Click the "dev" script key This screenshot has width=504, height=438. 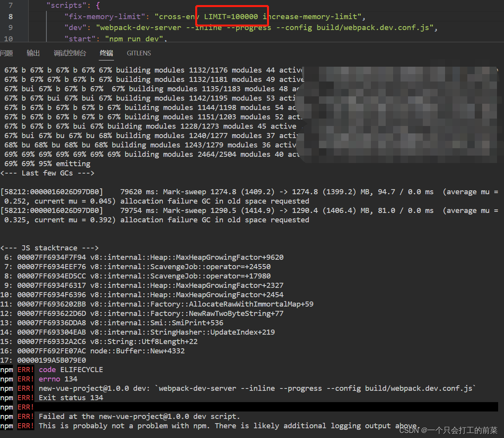click(x=75, y=28)
